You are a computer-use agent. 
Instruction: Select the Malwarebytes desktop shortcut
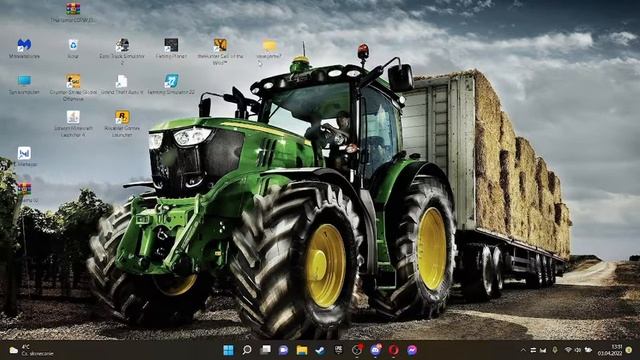pyautogui.click(x=24, y=45)
